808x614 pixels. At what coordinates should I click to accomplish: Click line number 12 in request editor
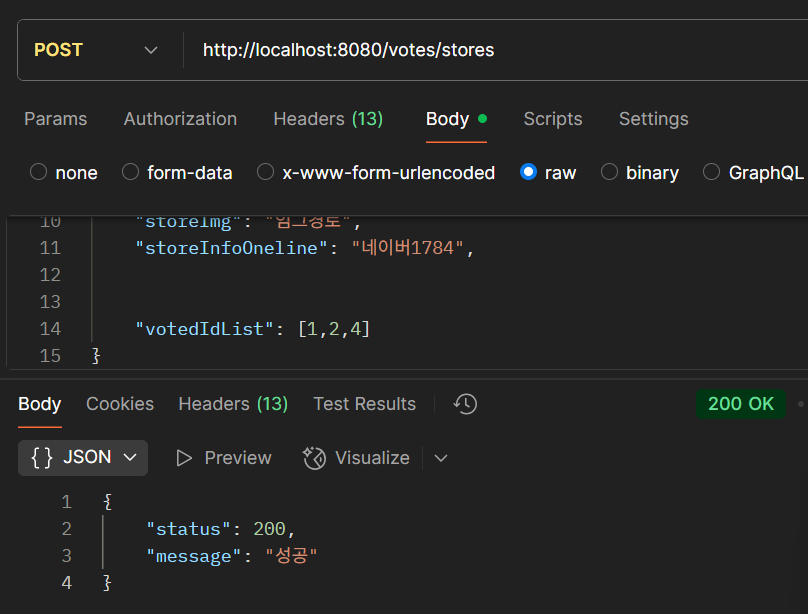(x=50, y=275)
